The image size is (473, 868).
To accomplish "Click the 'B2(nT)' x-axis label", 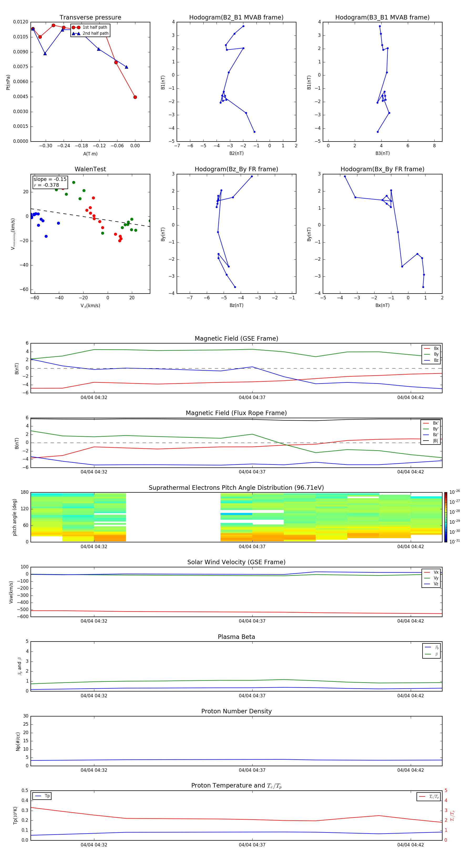I will pyautogui.click(x=236, y=153).
